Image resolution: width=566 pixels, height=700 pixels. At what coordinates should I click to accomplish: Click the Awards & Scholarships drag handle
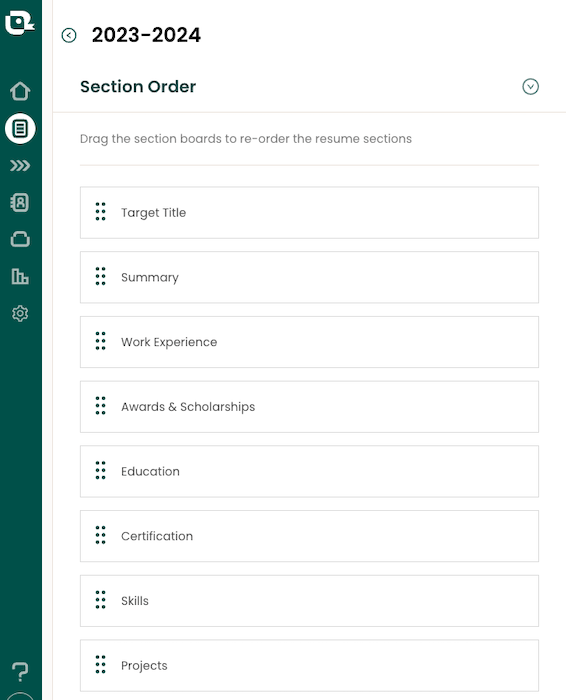click(x=100, y=406)
